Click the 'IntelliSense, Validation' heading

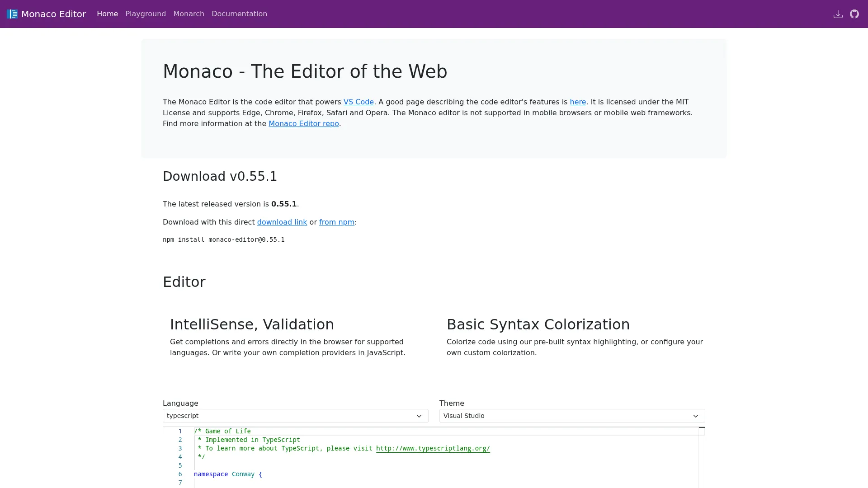[252, 324]
